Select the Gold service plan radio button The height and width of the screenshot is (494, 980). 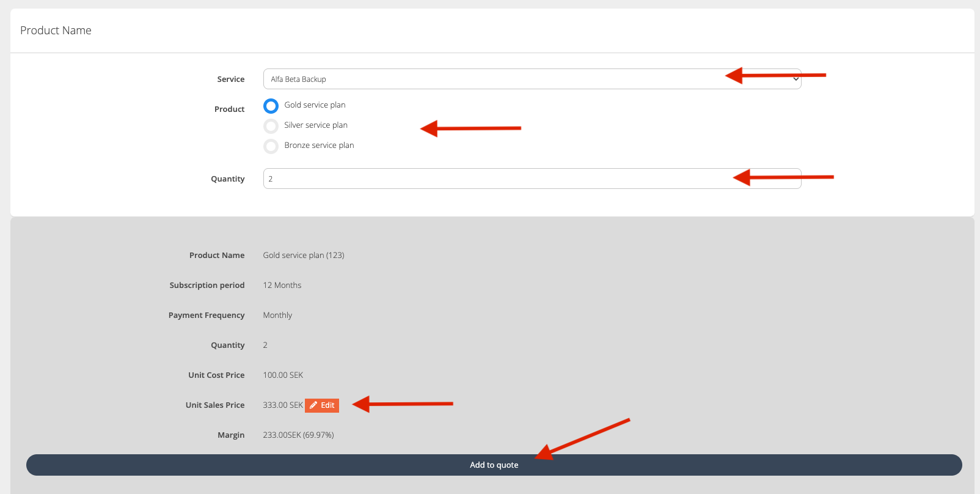tap(271, 106)
